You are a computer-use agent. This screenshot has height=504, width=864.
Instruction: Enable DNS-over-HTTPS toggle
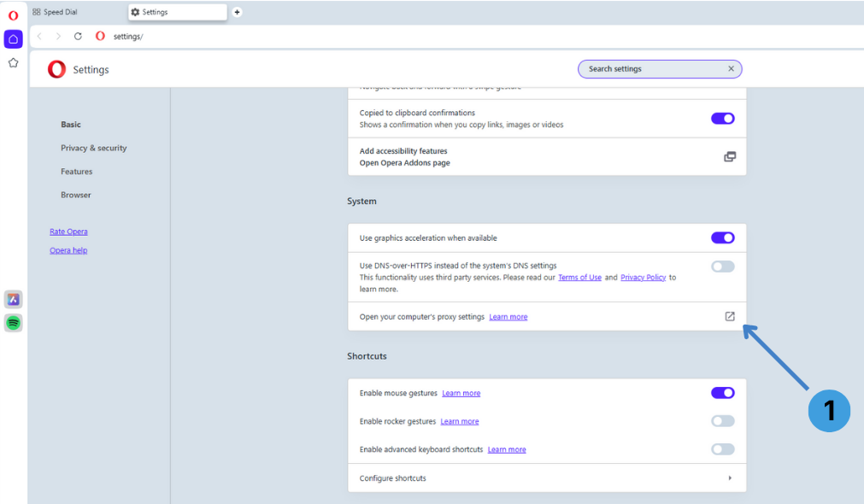point(722,267)
